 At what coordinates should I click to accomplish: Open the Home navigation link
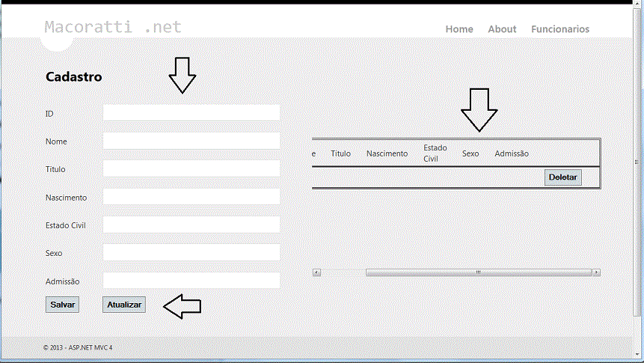pos(459,29)
